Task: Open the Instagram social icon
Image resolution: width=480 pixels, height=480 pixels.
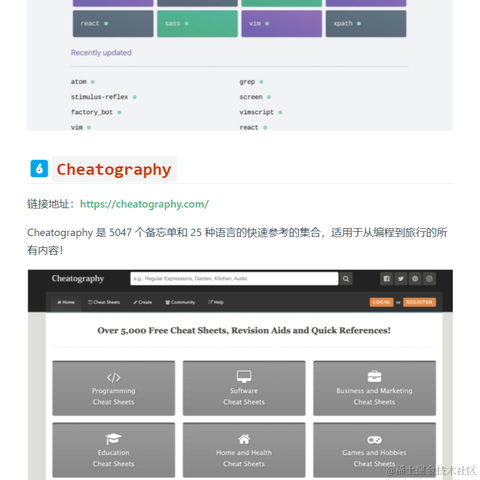Action: 429,279
